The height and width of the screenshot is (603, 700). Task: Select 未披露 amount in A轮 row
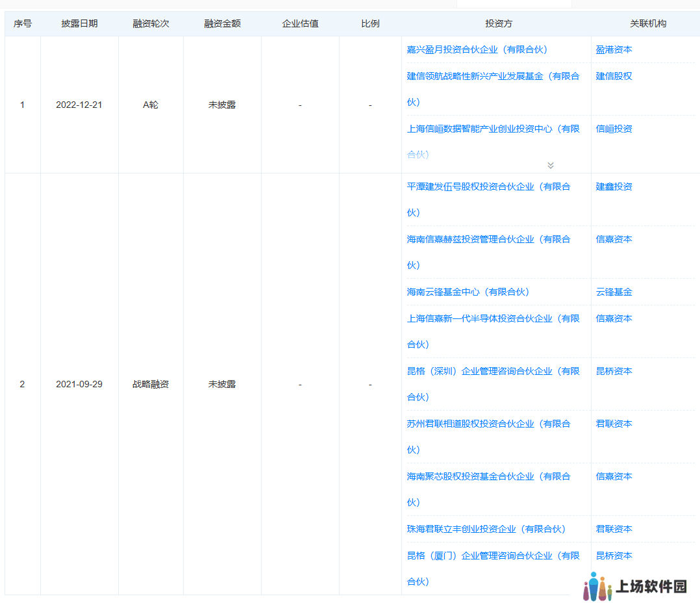pyautogui.click(x=222, y=105)
